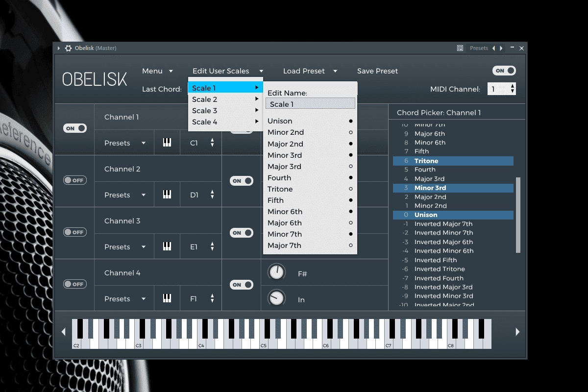This screenshot has width=588, height=392.
Task: Go to previous preset with left arrow
Action: 493,48
